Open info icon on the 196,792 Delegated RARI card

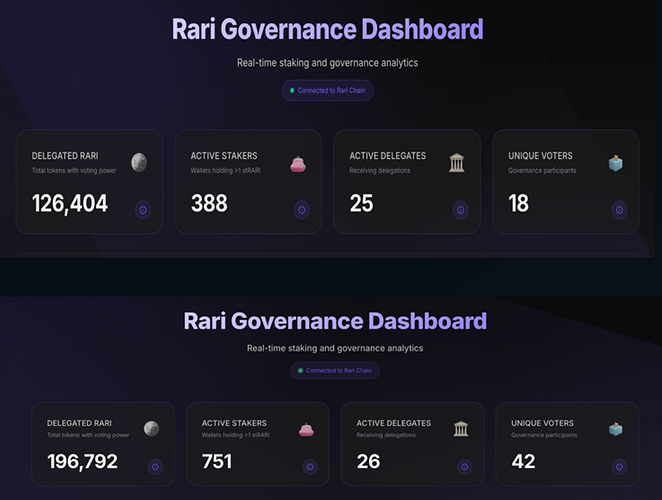pos(155,467)
